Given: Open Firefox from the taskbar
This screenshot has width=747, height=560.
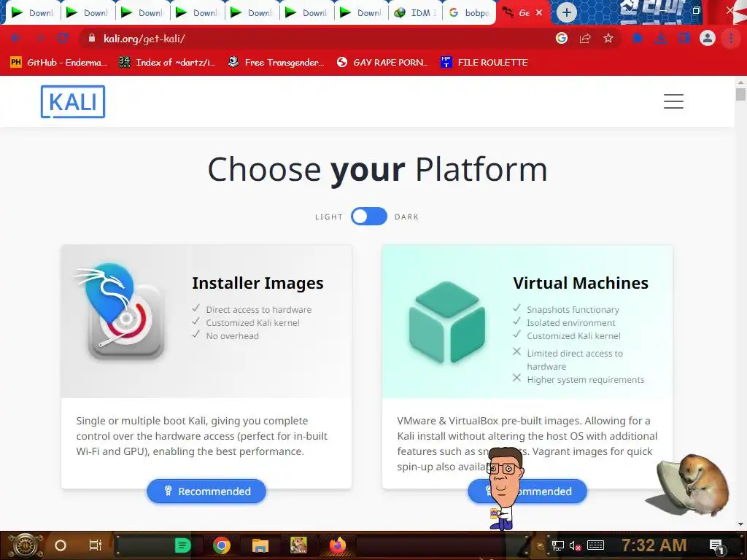Looking at the screenshot, I should coord(338,545).
